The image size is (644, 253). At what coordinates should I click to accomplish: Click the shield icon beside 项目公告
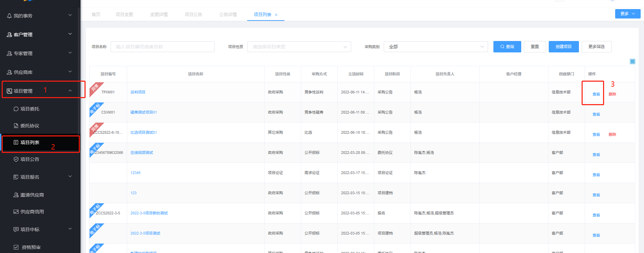coord(16,159)
